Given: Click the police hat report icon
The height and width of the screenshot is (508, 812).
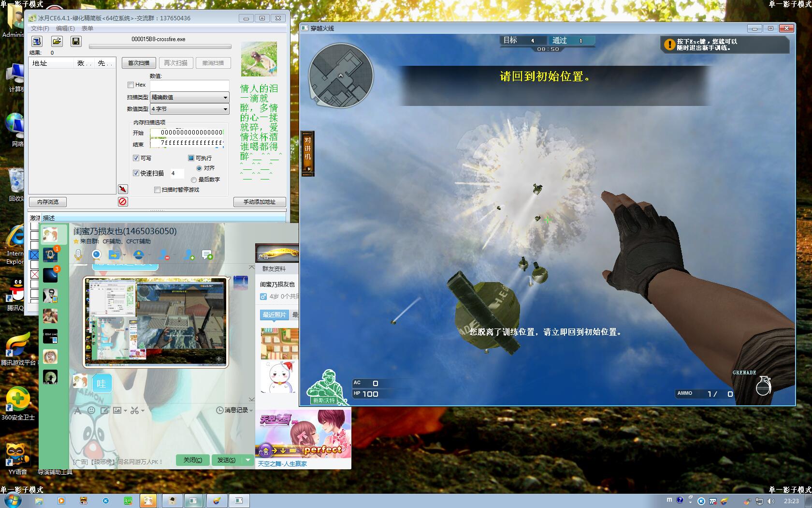Looking at the screenshot, I should coord(138,254).
